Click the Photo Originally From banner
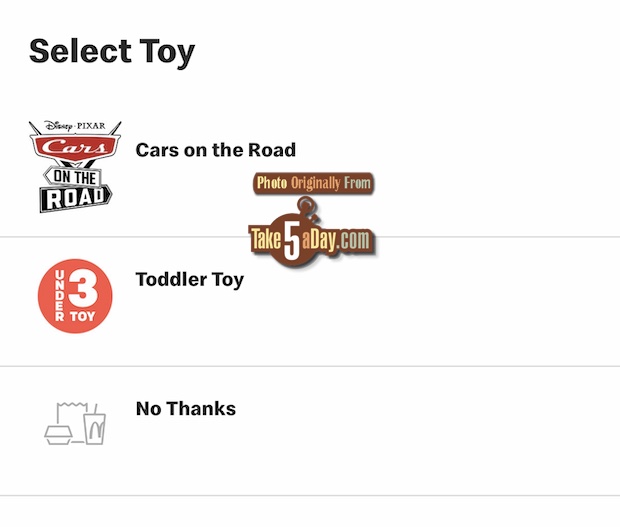This screenshot has width=620, height=527. click(x=314, y=183)
